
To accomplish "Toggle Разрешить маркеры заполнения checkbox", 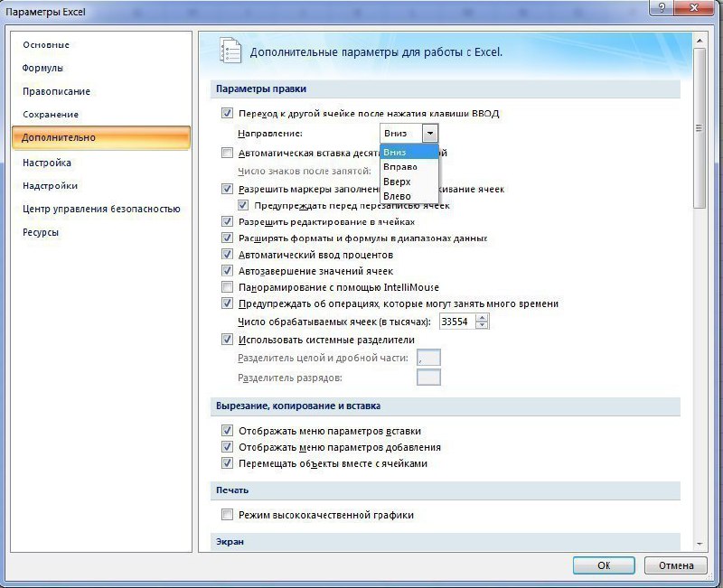I will [227, 189].
